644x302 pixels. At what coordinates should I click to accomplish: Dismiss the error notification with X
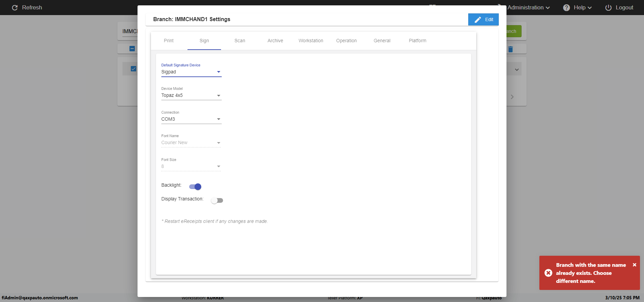tap(635, 265)
